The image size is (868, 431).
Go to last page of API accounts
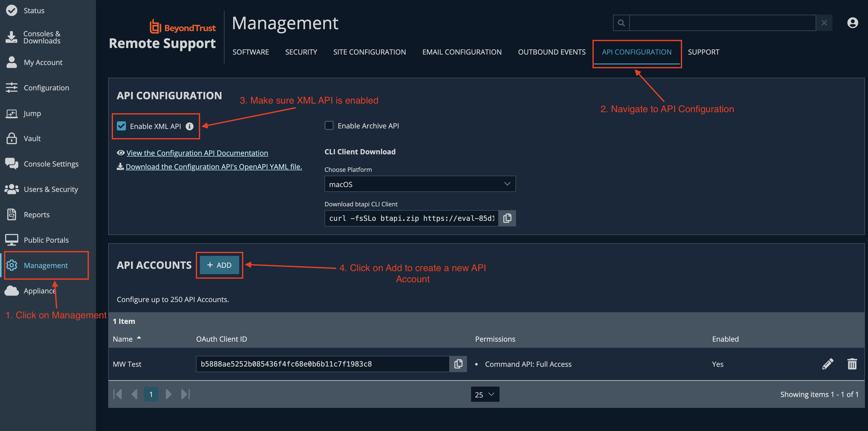pyautogui.click(x=185, y=394)
